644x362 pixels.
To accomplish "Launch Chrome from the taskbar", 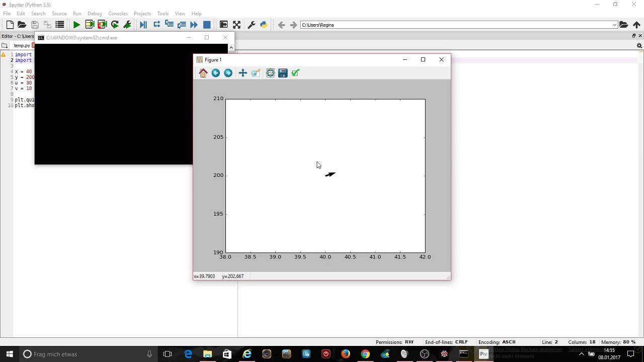I will [x=365, y=354].
